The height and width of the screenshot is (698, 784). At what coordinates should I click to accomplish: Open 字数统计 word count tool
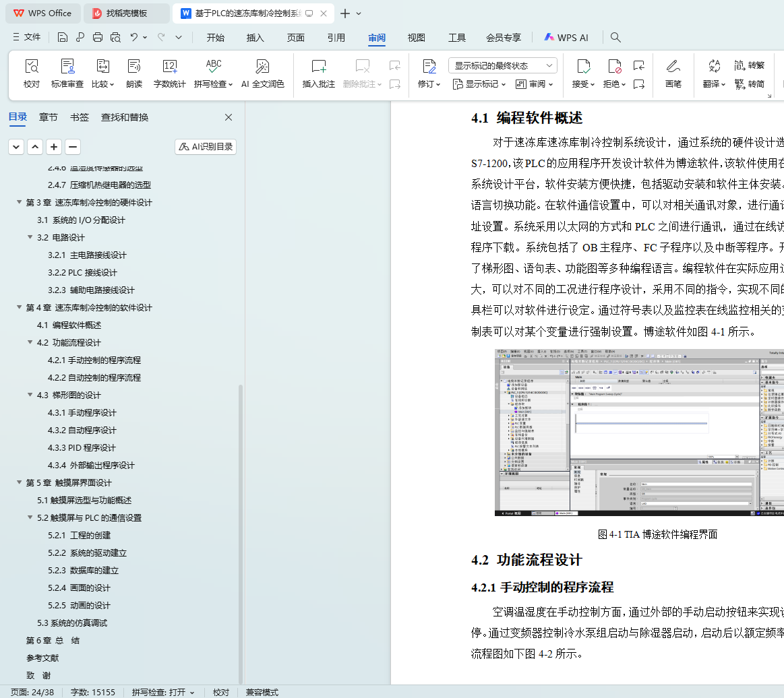(x=169, y=73)
